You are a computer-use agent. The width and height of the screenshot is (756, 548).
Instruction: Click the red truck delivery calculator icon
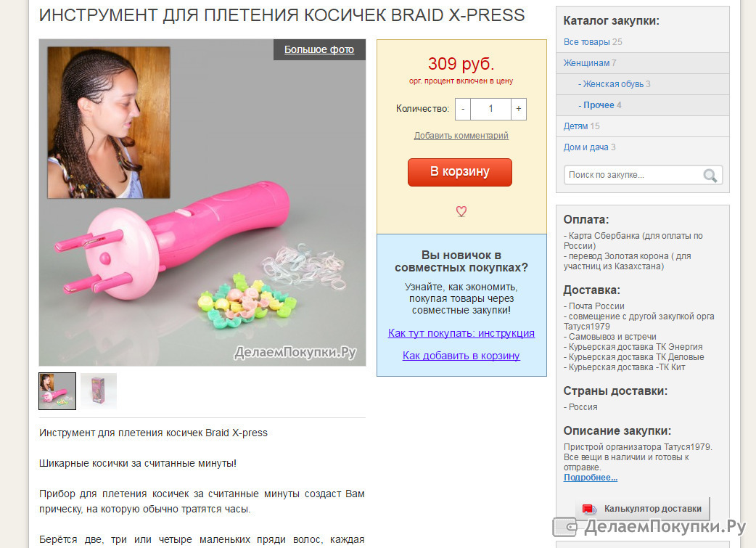[x=589, y=509]
